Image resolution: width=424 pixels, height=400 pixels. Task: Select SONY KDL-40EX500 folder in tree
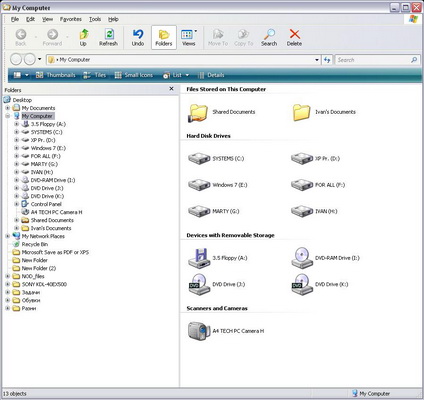point(44,284)
